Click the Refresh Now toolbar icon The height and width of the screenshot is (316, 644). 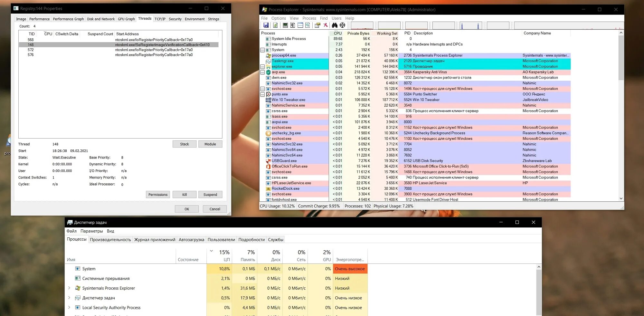click(x=275, y=25)
